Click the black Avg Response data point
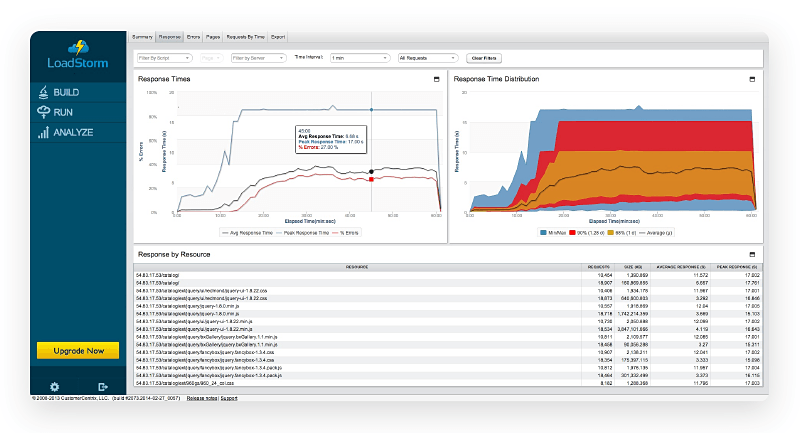 371,172
